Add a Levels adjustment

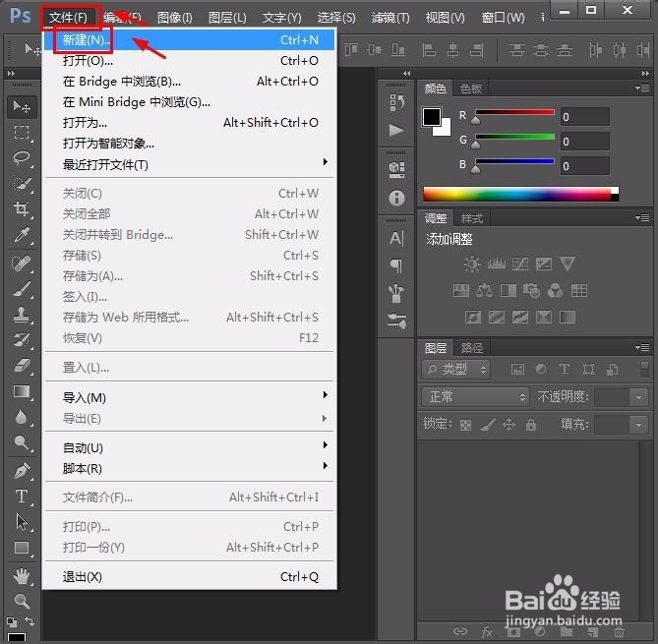497,263
